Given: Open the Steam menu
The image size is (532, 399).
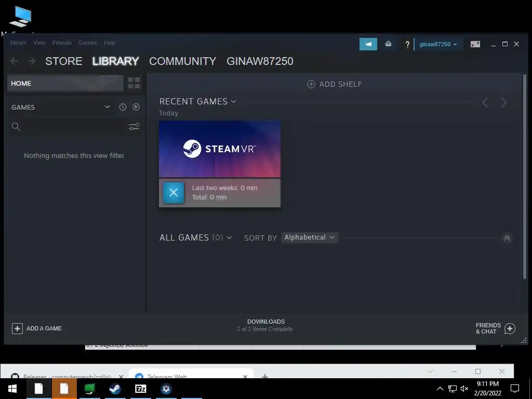Looking at the screenshot, I should pos(18,43).
